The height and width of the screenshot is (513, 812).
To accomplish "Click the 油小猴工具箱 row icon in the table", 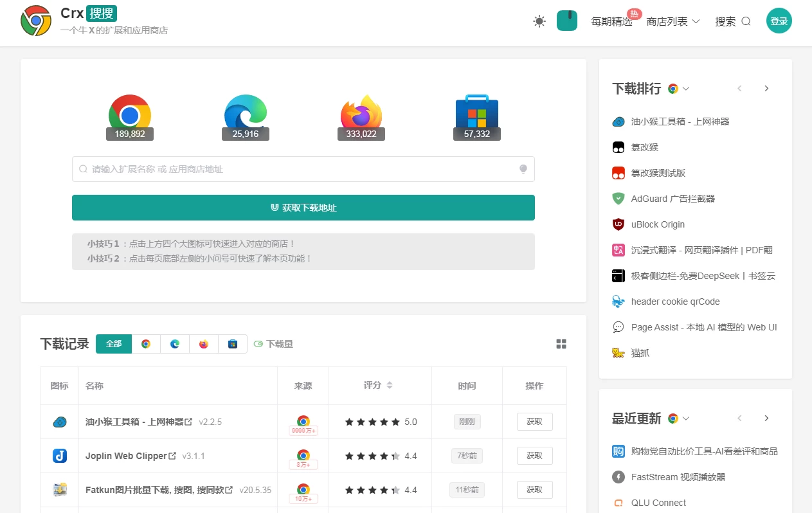I will (x=60, y=422).
